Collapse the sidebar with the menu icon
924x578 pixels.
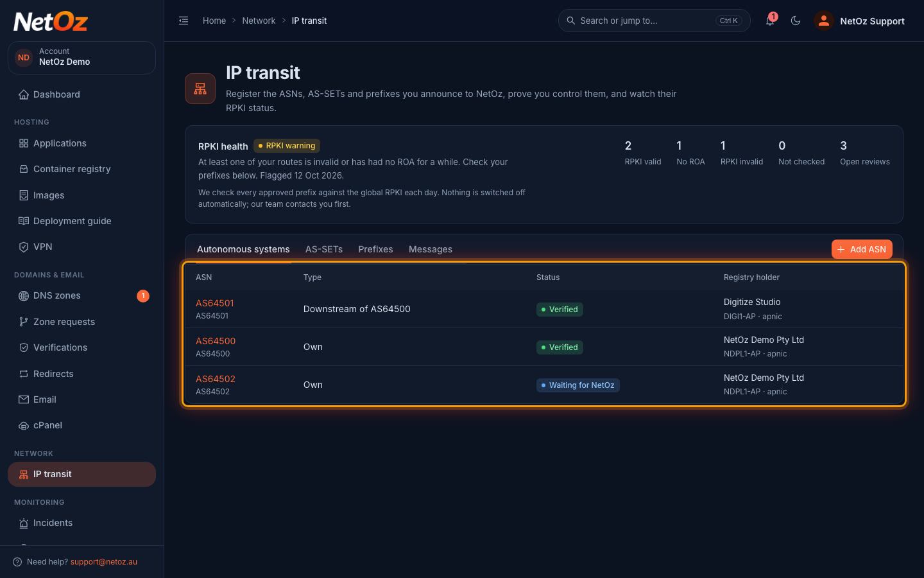click(184, 21)
